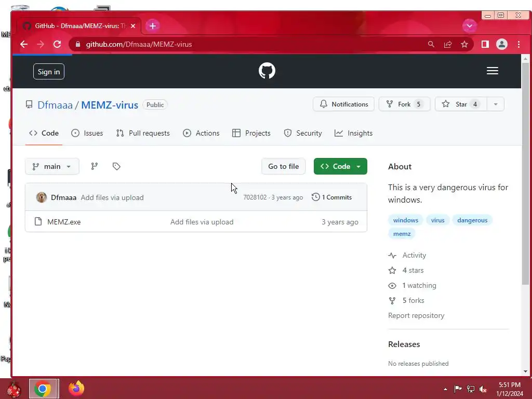Image resolution: width=532 pixels, height=399 pixels.
Task: Open the Security tab
Action: point(303,133)
